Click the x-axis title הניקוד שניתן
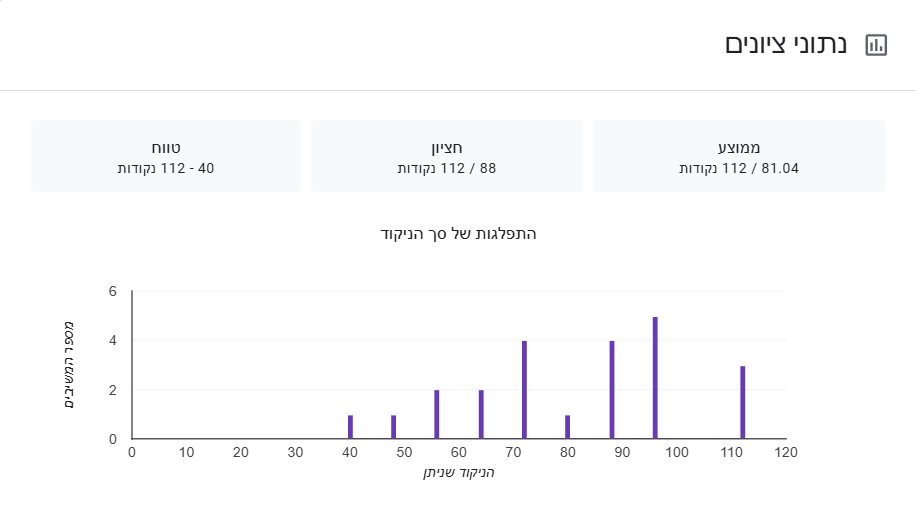 (459, 472)
